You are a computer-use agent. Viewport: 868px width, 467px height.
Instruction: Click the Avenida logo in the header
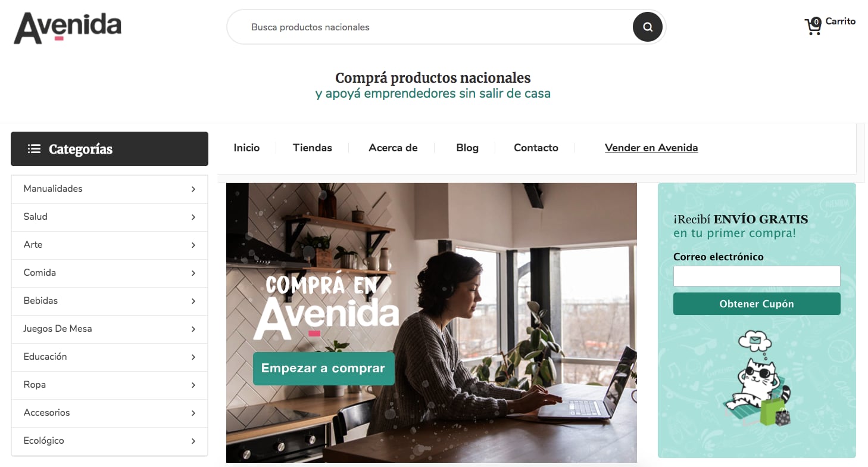pyautogui.click(x=67, y=27)
